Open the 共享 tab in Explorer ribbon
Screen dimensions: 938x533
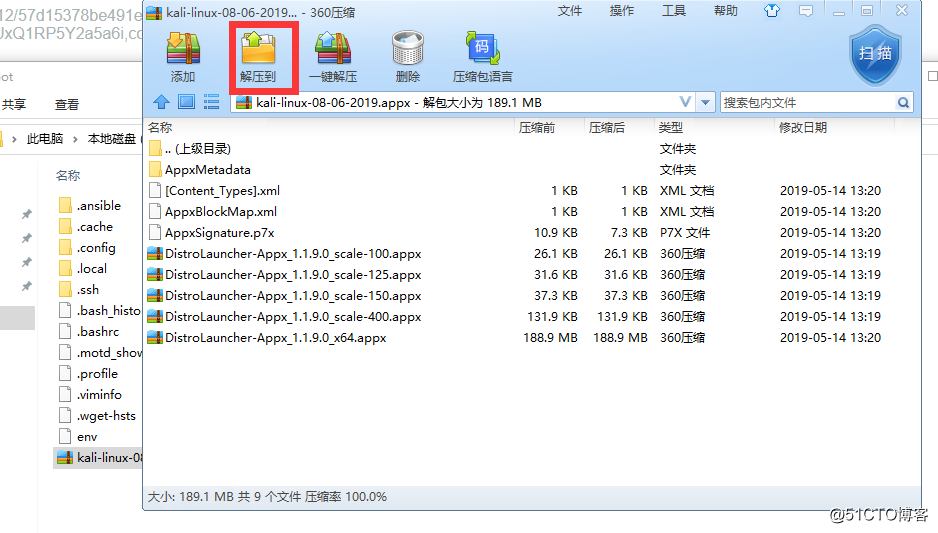pos(14,104)
